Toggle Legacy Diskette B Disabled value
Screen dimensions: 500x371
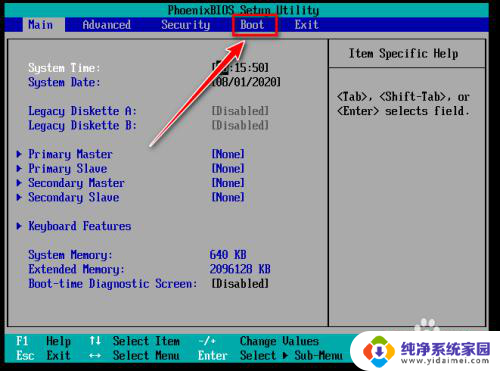[240, 125]
